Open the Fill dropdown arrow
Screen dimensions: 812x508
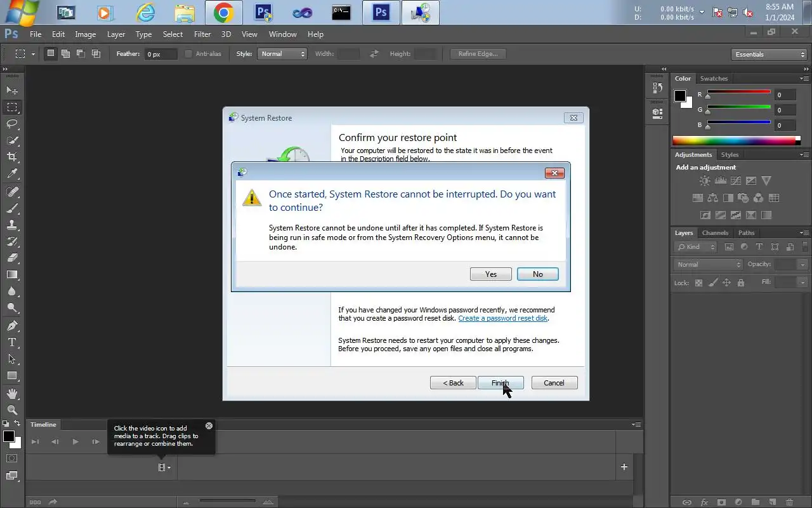click(x=802, y=283)
